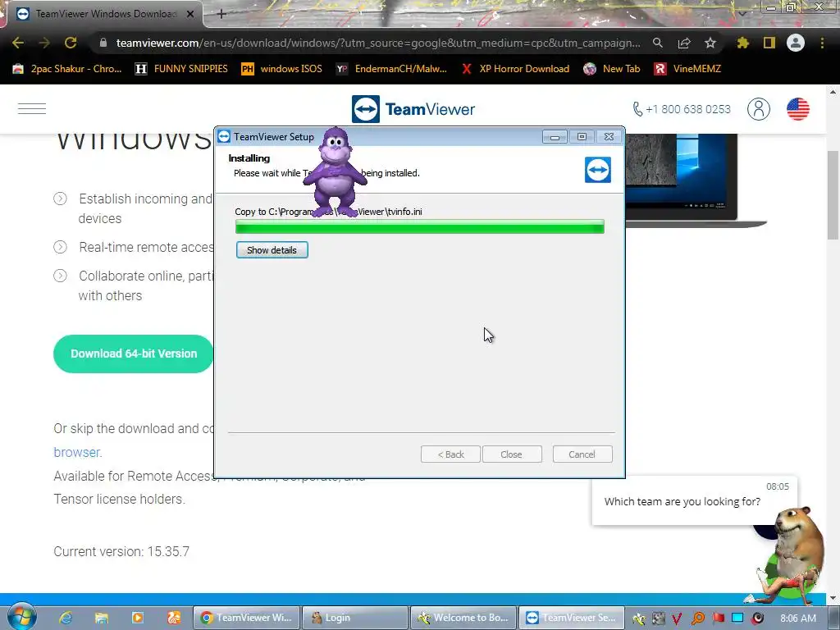Switch to the Welcome to Bo... taskbar window
Image resolution: width=840 pixels, height=630 pixels.
click(463, 618)
